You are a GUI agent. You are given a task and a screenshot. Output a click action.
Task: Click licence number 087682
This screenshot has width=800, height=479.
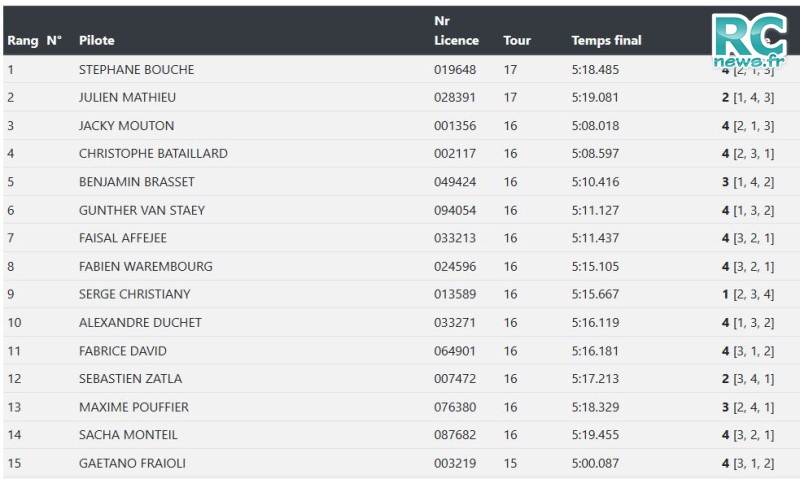(x=455, y=435)
